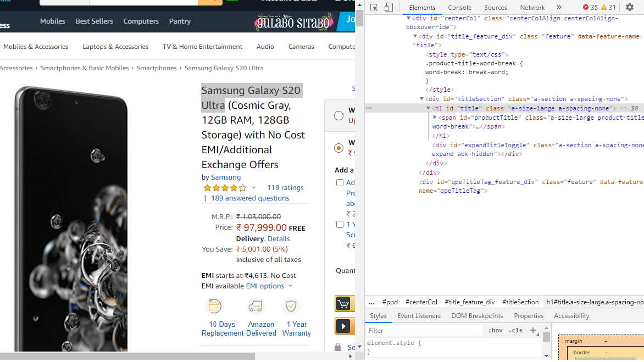Click the Samsung brand link

[x=226, y=177]
